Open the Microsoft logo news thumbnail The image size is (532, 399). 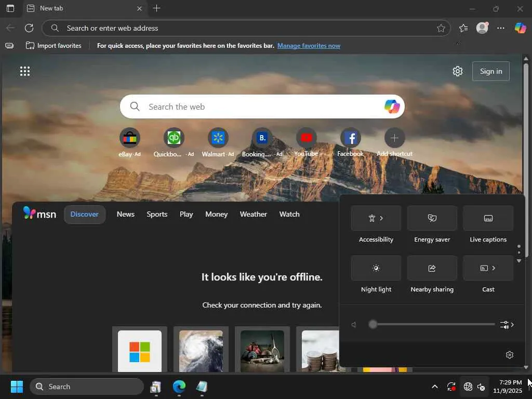[139, 351]
